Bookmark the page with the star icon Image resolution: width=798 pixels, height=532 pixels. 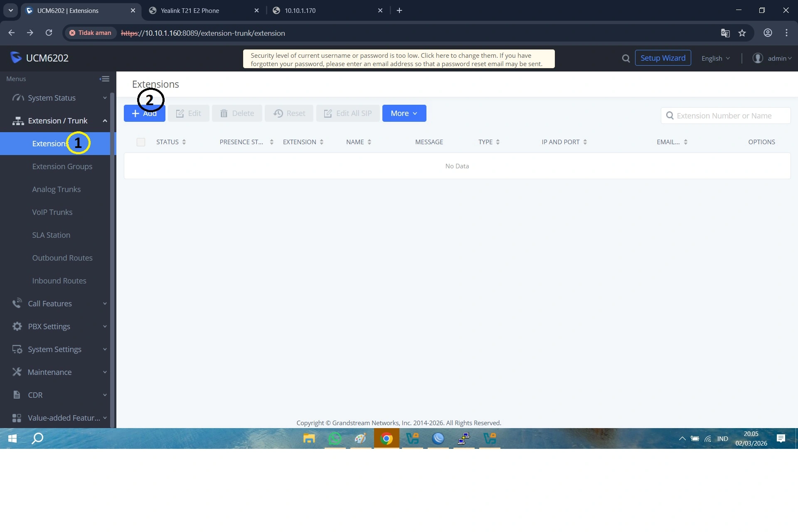(x=742, y=33)
